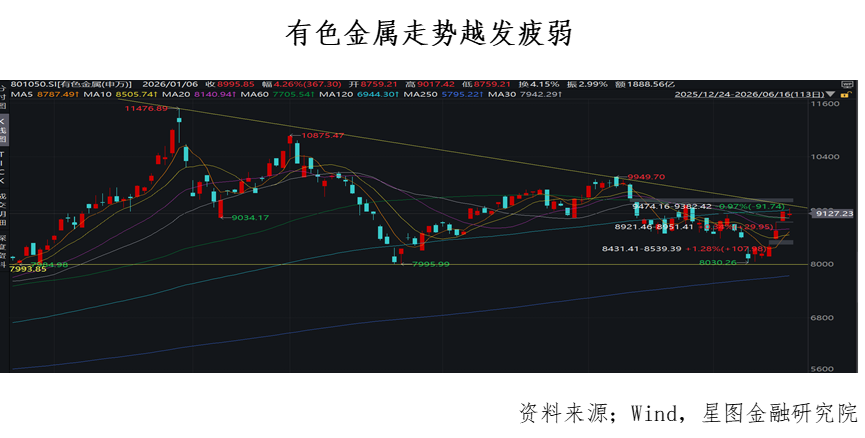Click the 7995.99 low price label
The width and height of the screenshot is (865, 438).
coord(431,264)
